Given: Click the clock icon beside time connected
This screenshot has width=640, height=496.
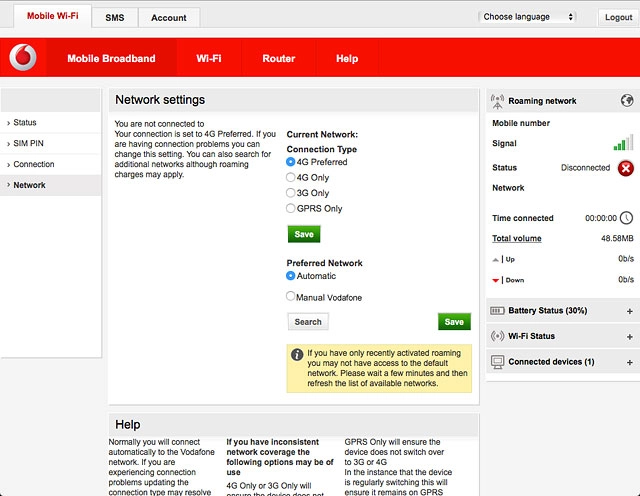Looking at the screenshot, I should (626, 218).
